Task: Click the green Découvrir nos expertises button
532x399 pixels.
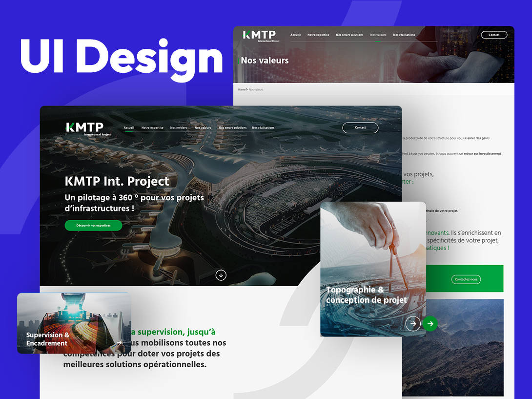Action: point(93,226)
